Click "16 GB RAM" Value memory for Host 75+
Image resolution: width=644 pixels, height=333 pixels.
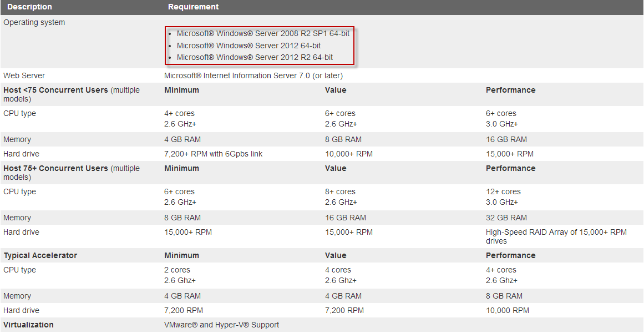pyautogui.click(x=346, y=218)
